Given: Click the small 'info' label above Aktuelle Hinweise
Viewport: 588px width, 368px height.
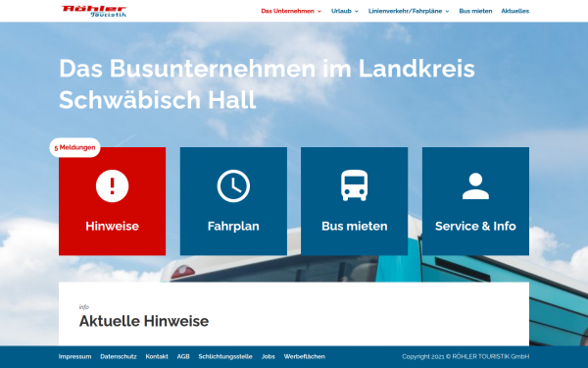Looking at the screenshot, I should pos(84,307).
